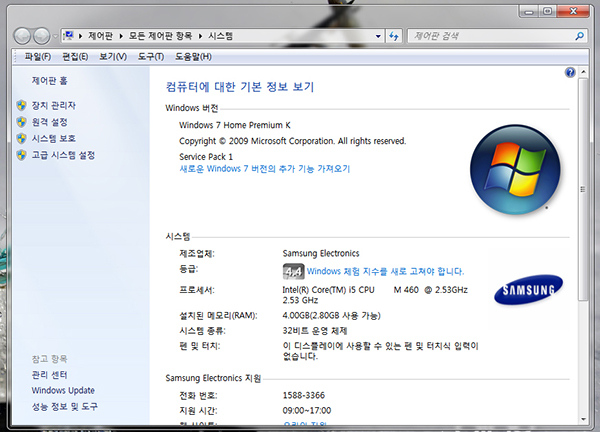
Task: Open 장치 관리자 from sidebar
Action: coord(54,105)
